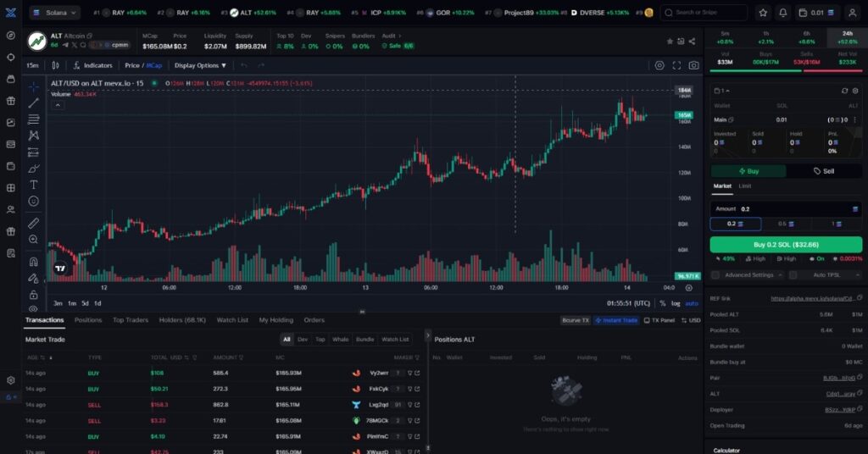Viewport: 868px width, 454px height.
Task: Enable the Auto TPSL checkbox
Action: pyautogui.click(x=793, y=274)
